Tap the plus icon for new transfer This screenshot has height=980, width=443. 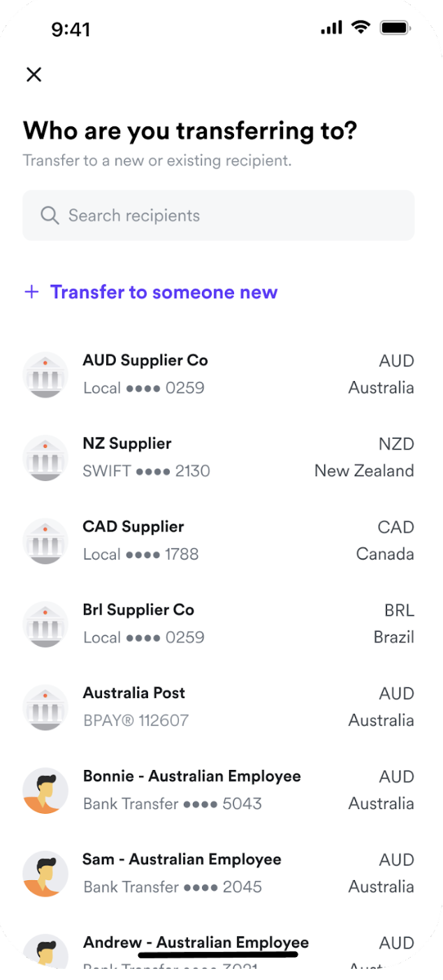[x=31, y=292]
